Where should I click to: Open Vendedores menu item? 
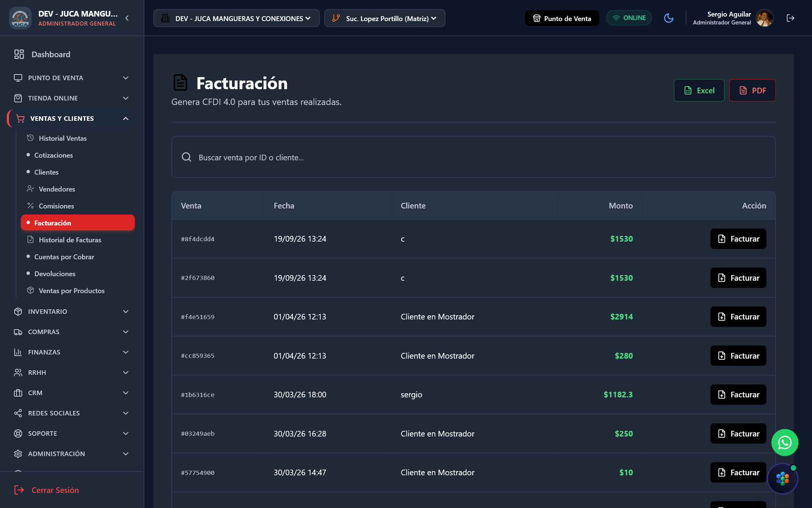[77, 189]
